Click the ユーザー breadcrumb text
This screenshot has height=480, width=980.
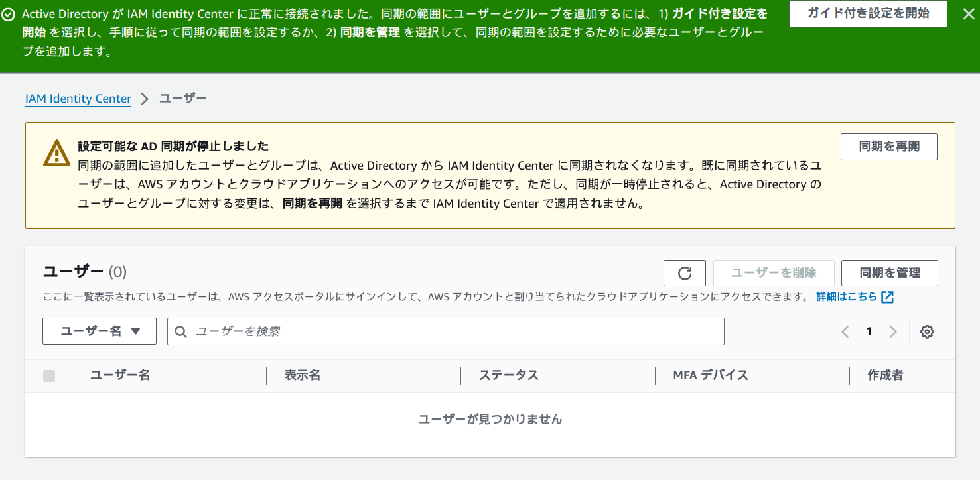[x=183, y=99]
